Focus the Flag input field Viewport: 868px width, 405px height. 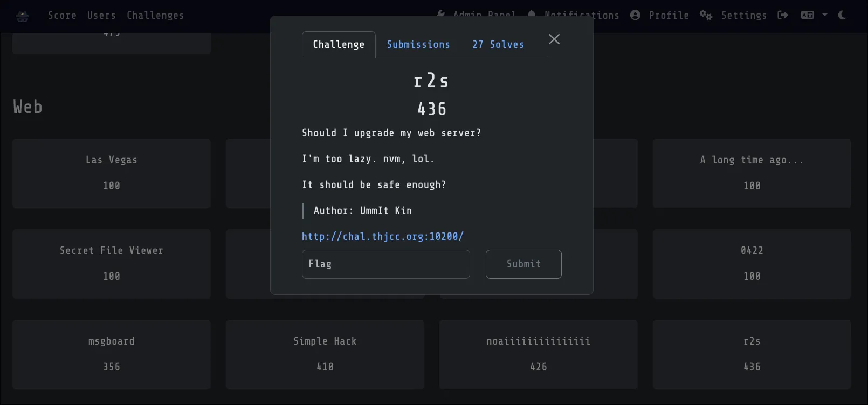pyautogui.click(x=386, y=264)
